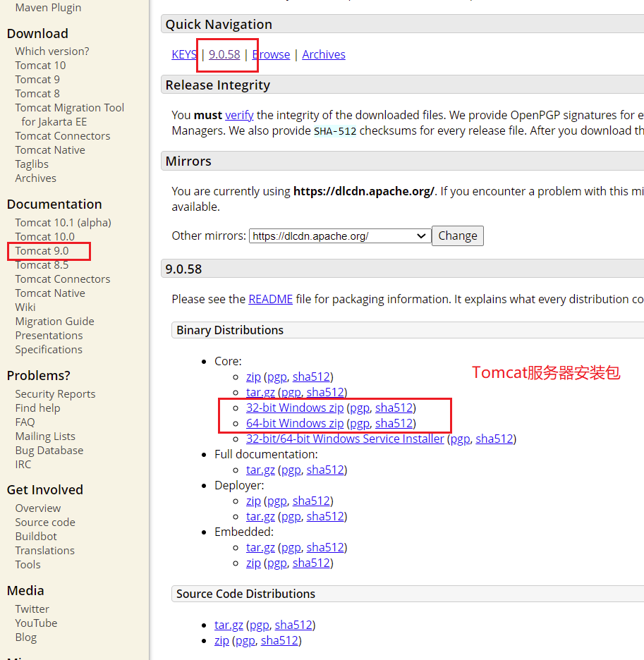Open Tomcat Connectors under Download
This screenshot has height=660, width=644.
coord(63,136)
